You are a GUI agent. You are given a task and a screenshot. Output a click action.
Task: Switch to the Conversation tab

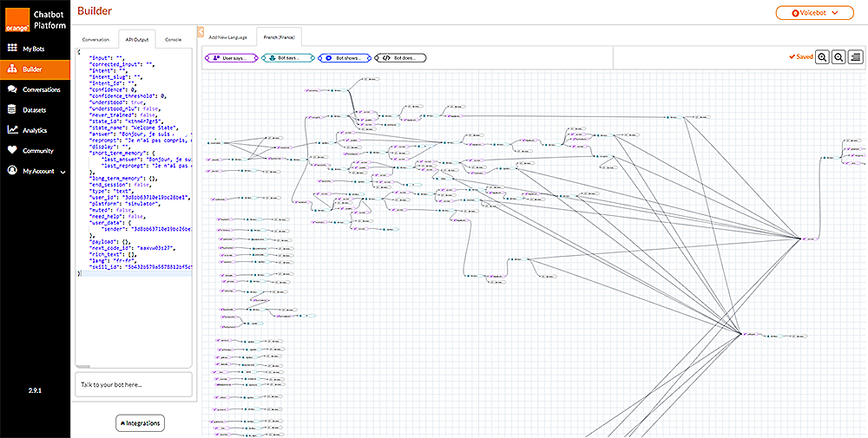click(95, 39)
